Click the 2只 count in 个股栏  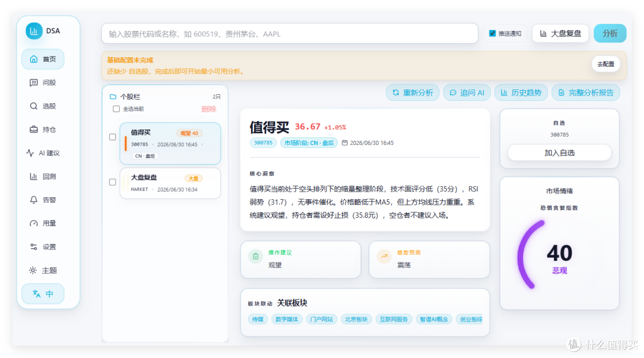[x=216, y=97]
